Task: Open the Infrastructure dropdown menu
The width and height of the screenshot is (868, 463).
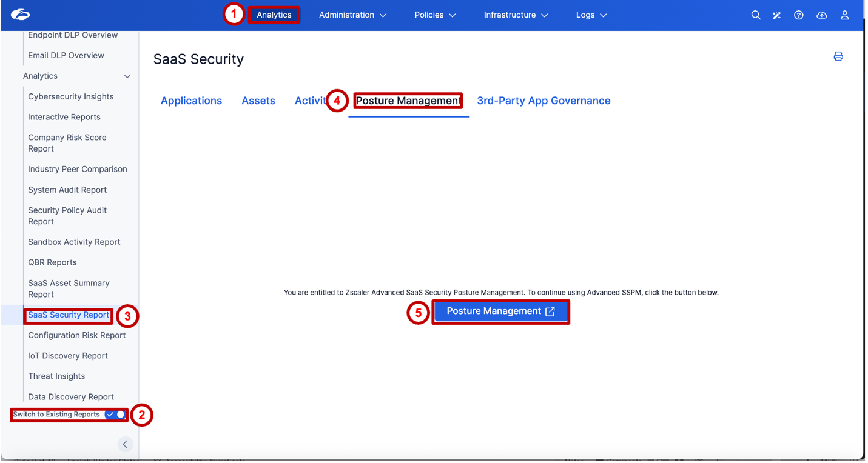Action: pos(516,15)
